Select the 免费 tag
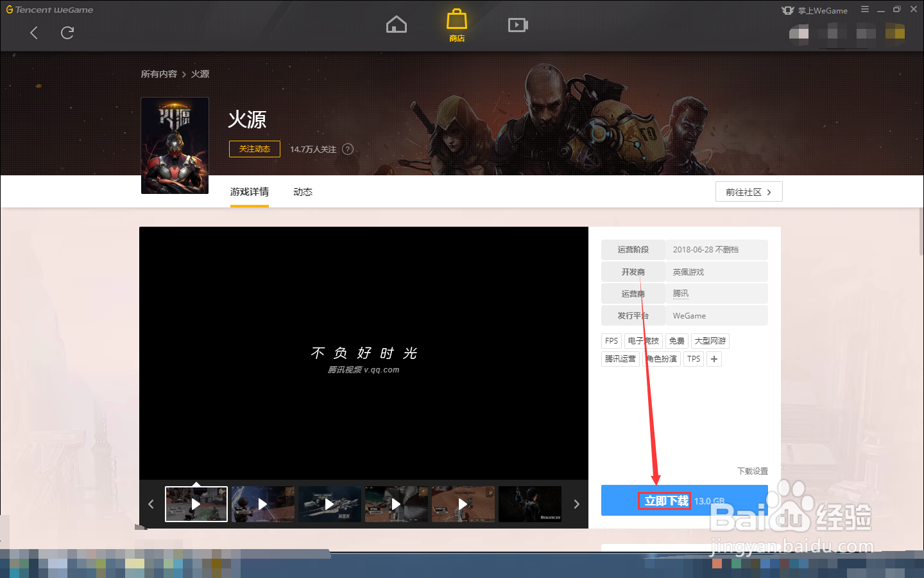The image size is (924, 578). click(677, 341)
